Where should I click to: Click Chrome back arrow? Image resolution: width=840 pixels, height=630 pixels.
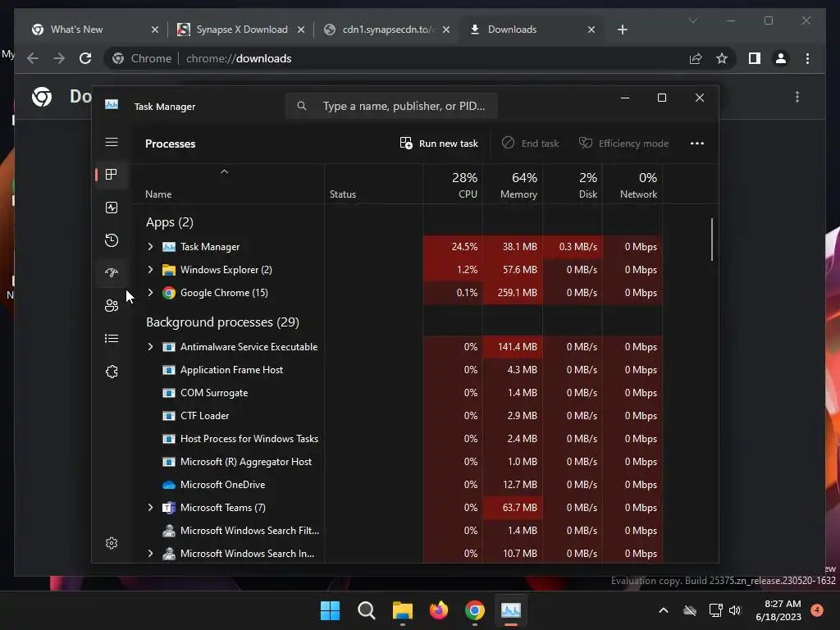[33, 58]
